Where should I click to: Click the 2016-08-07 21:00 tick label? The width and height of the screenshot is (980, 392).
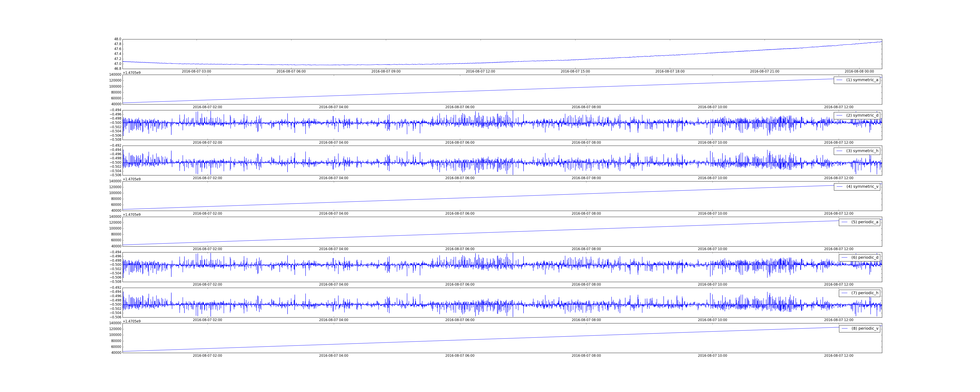click(x=765, y=72)
